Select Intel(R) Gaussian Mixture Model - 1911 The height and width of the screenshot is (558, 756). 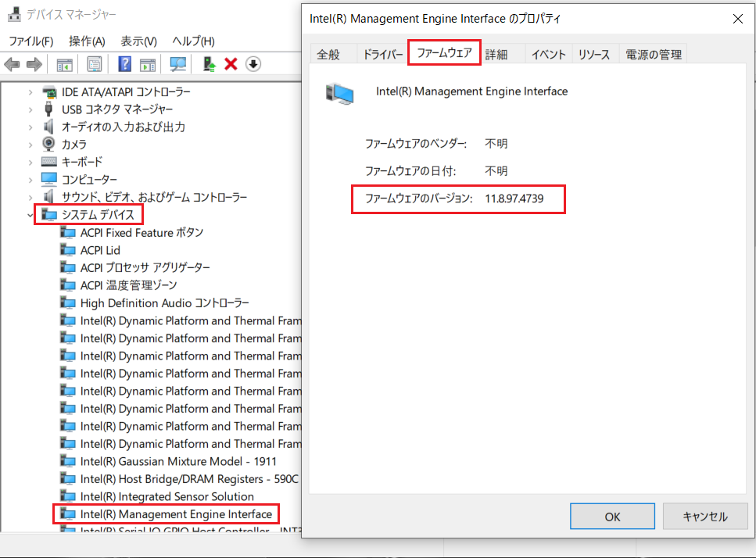[178, 462]
